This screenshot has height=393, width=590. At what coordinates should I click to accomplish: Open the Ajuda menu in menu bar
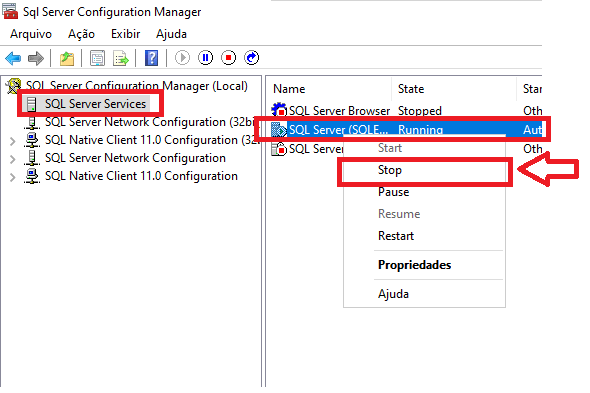171,34
